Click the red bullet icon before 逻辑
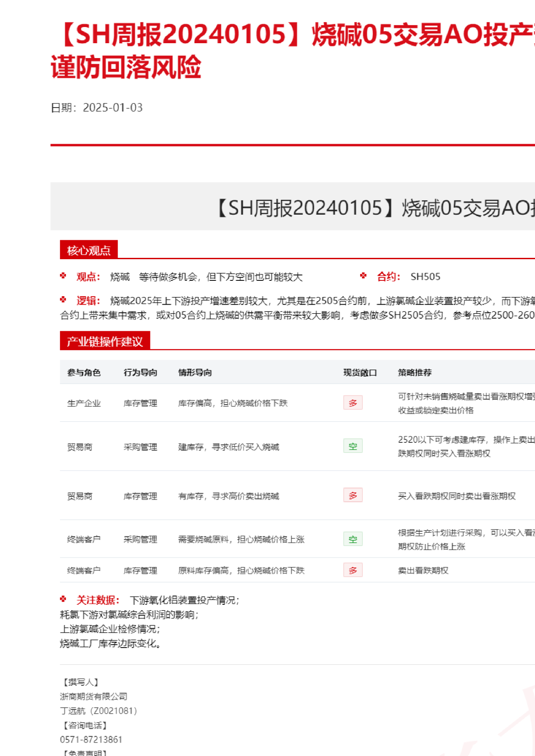This screenshot has height=756, width=535. point(63,300)
